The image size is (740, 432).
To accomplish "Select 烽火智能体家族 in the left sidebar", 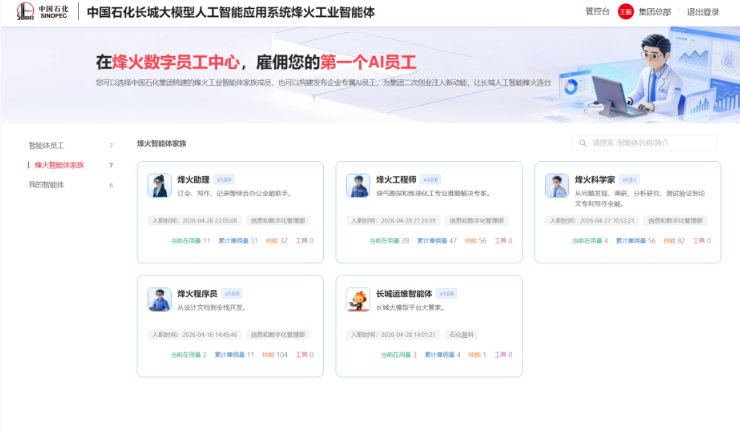I will click(x=59, y=165).
